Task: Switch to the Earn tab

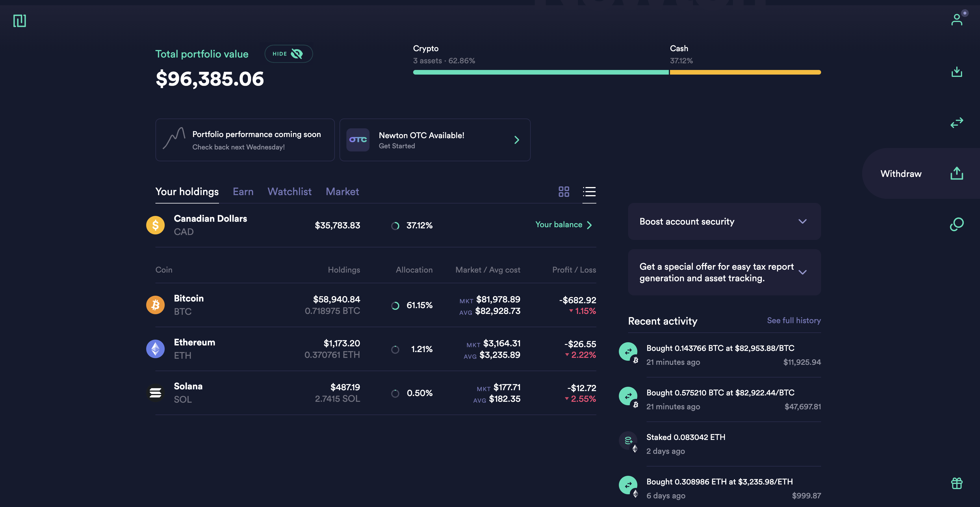Action: pyautogui.click(x=243, y=191)
